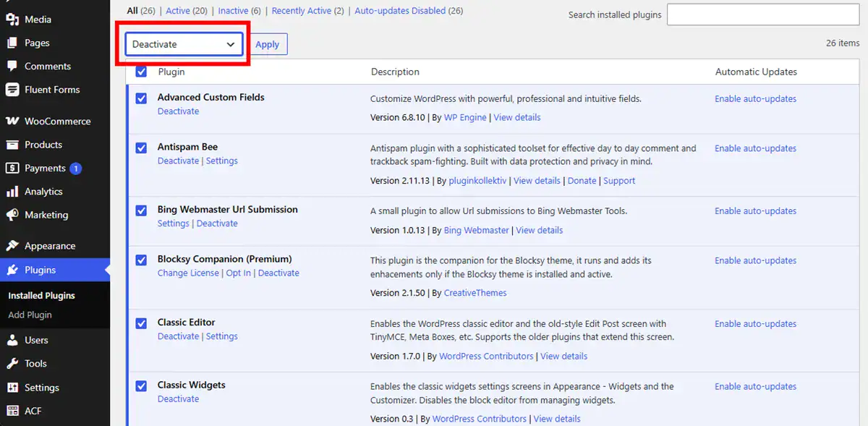Click the Comments bubble icon
This screenshot has height=426, width=868.
[x=12, y=66]
